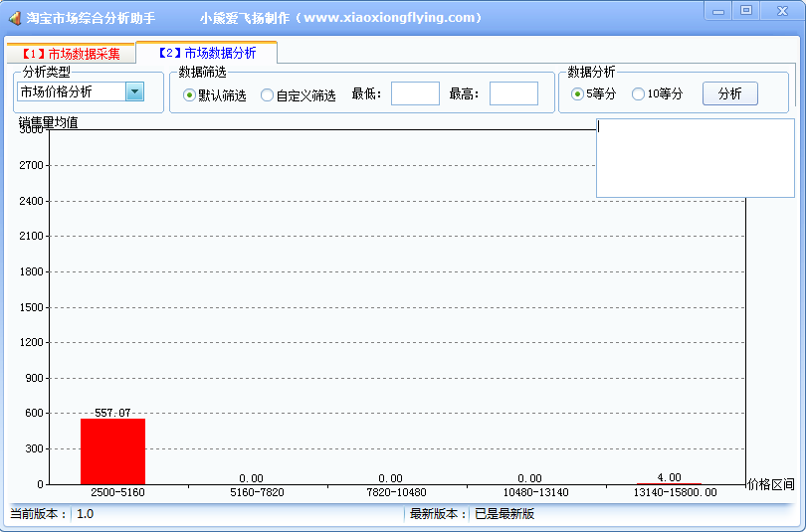This screenshot has height=532, width=806.
Task: Choose the 5等分 radio option
Action: point(577,94)
